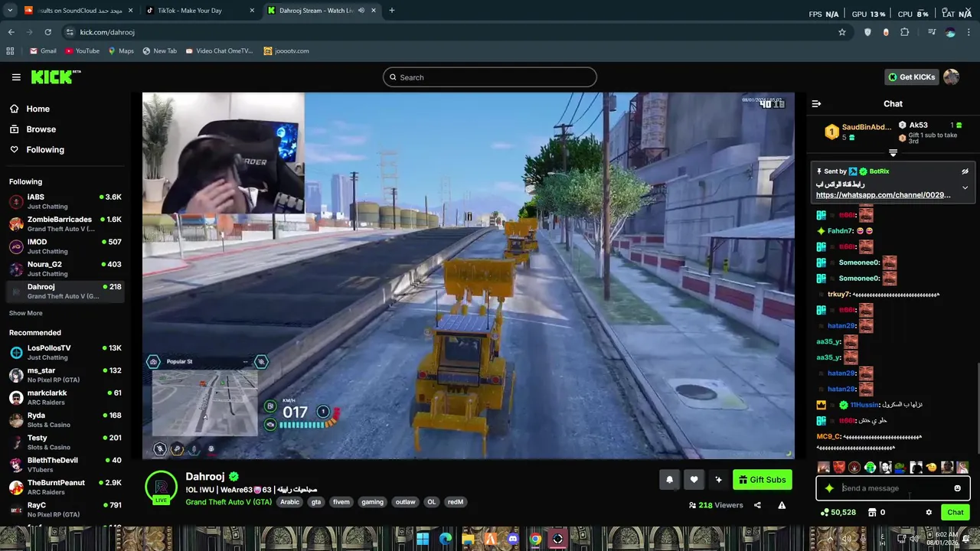Open the emoji picker in the chat box
This screenshot has height=551, width=980.
tap(957, 488)
